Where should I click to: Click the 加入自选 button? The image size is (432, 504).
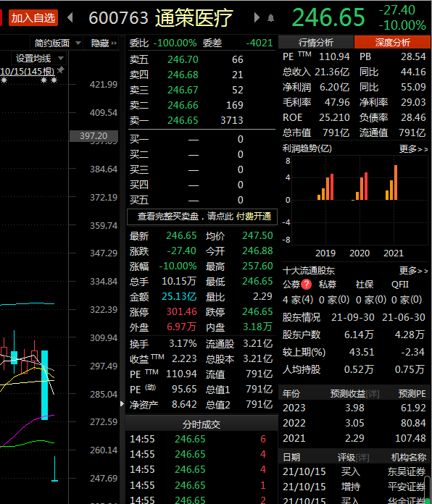[33, 17]
